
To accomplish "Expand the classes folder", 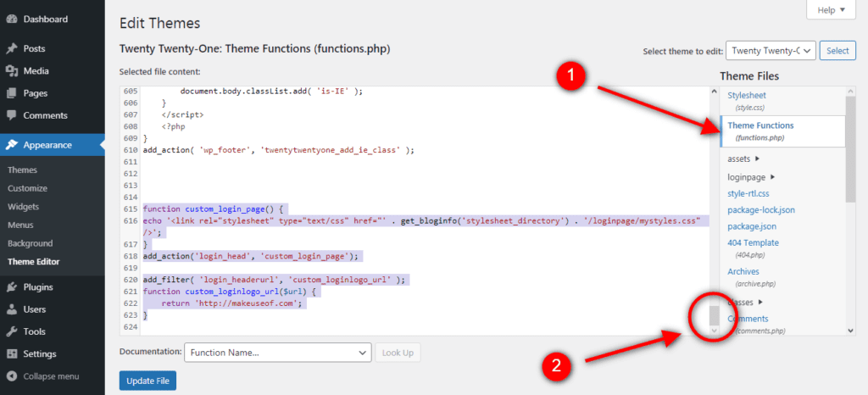I will [745, 302].
